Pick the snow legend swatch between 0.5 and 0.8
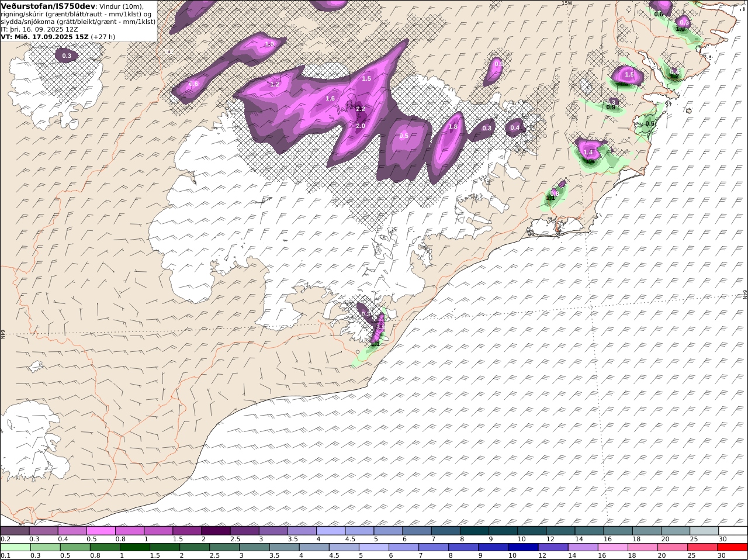748x560 pixels. pyautogui.click(x=101, y=531)
